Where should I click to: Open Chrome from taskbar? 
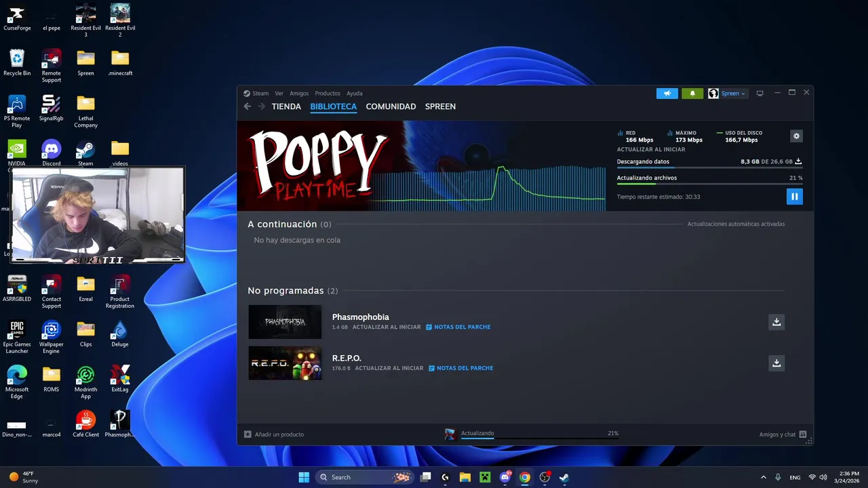pyautogui.click(x=525, y=477)
